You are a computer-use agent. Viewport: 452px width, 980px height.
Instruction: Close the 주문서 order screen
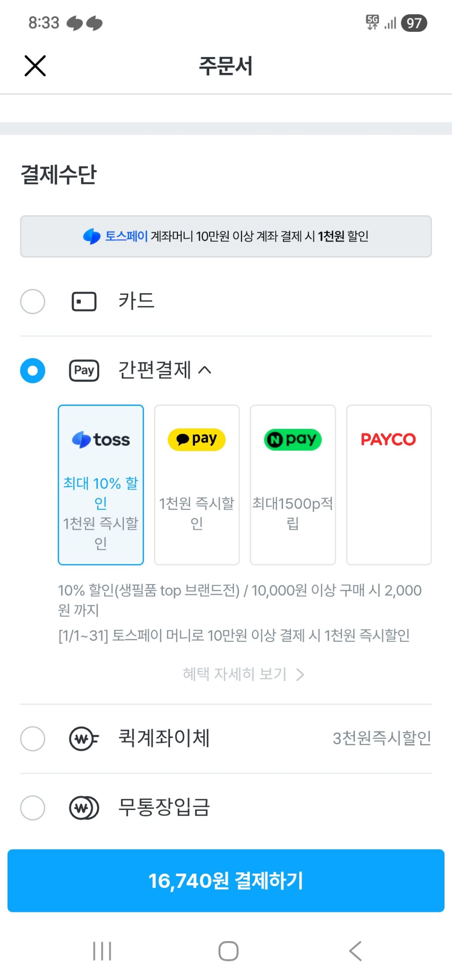coord(35,66)
